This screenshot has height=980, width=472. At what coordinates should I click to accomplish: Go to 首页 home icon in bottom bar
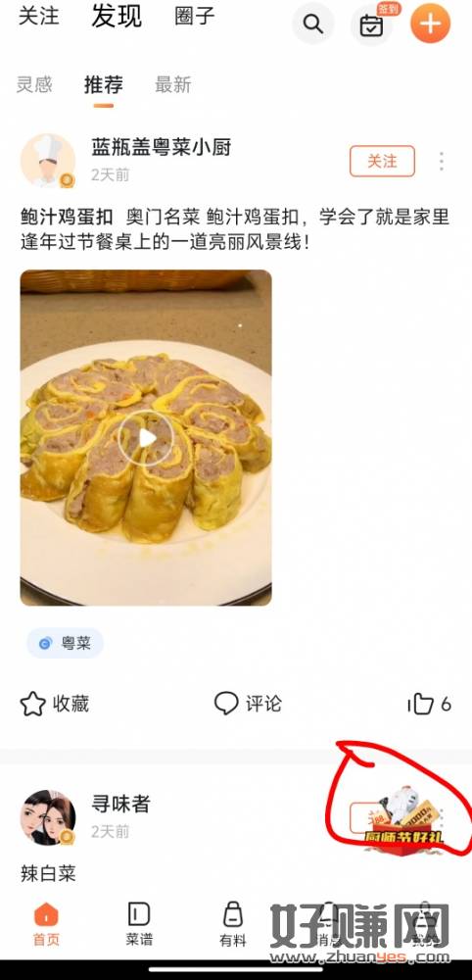(x=46, y=924)
